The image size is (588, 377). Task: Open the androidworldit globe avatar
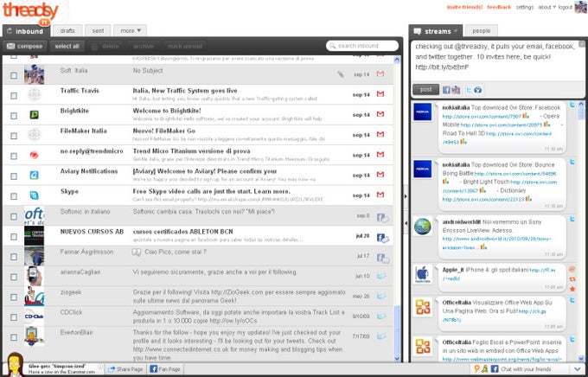coord(423,227)
